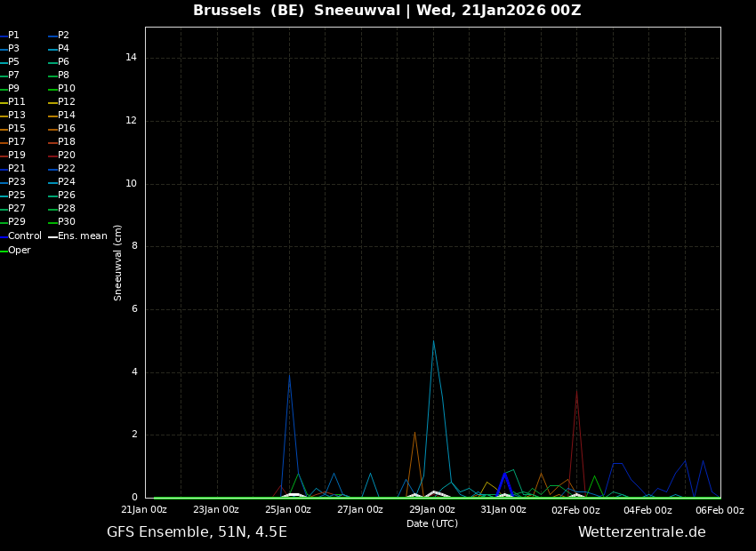Screen dimensions: 756x551
Task: Click the Oper legend entry
Action: [19, 251]
